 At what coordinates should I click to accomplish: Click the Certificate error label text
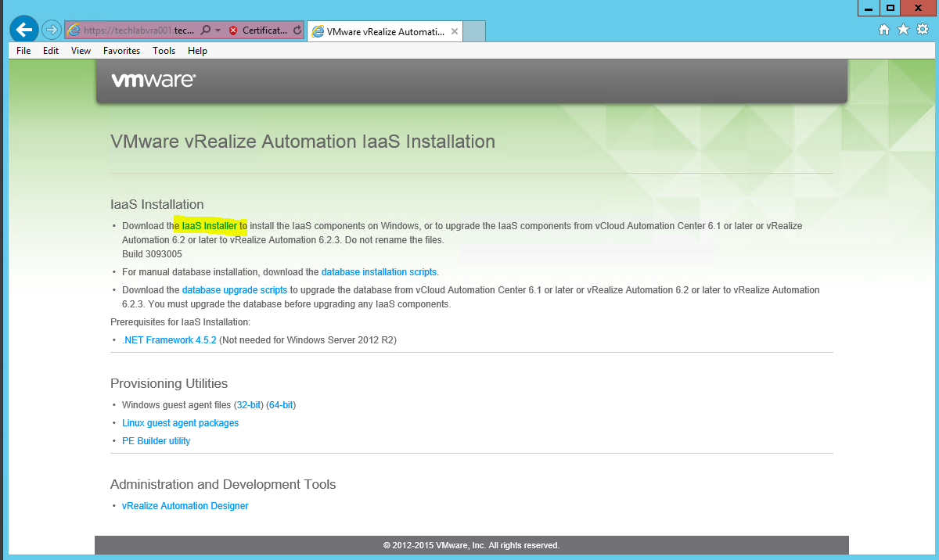pyautogui.click(x=264, y=31)
